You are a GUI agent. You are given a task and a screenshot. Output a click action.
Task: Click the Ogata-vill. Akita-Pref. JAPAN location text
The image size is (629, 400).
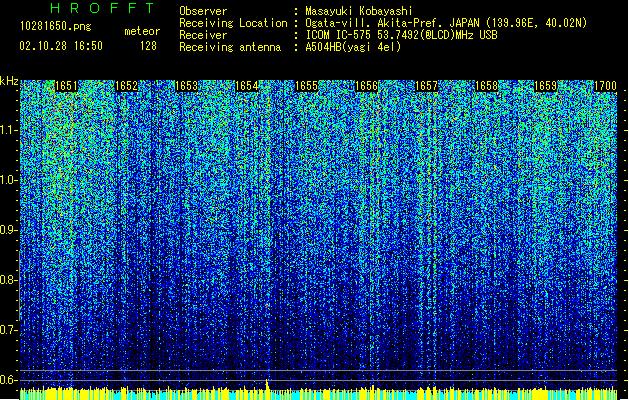tap(446, 23)
